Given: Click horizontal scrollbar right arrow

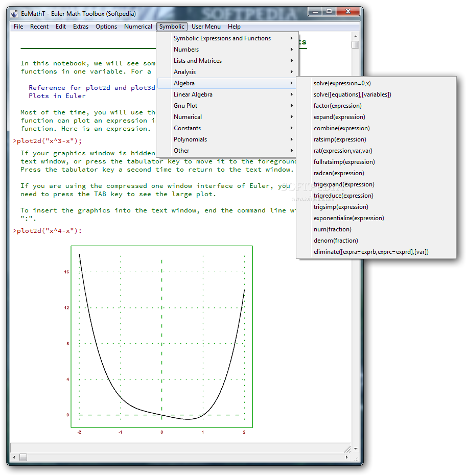Looking at the screenshot, I should tap(346, 457).
